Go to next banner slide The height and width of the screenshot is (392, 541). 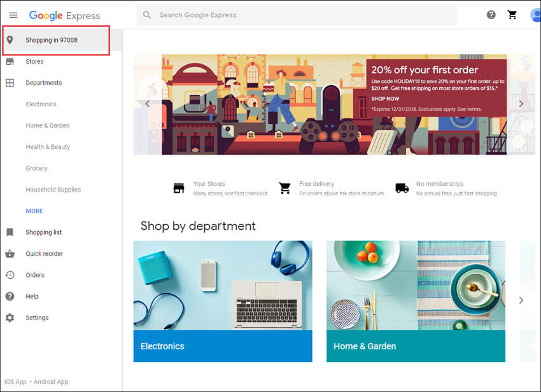(x=521, y=104)
